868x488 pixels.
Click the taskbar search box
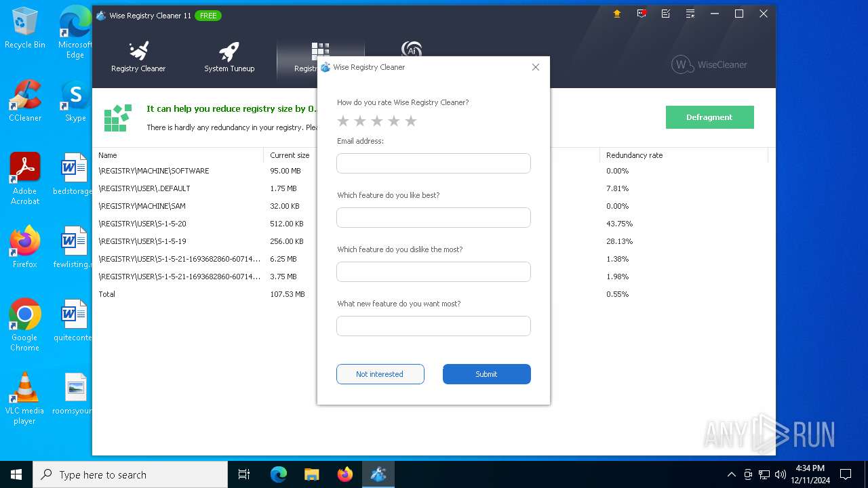pos(130,474)
